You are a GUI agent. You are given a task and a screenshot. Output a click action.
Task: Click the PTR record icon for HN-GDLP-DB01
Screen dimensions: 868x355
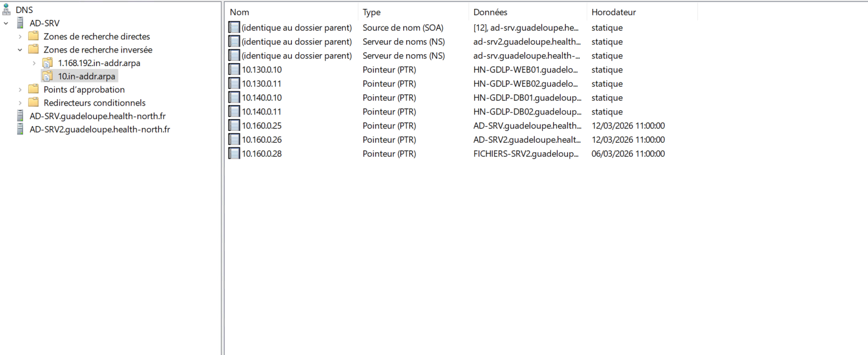(234, 97)
